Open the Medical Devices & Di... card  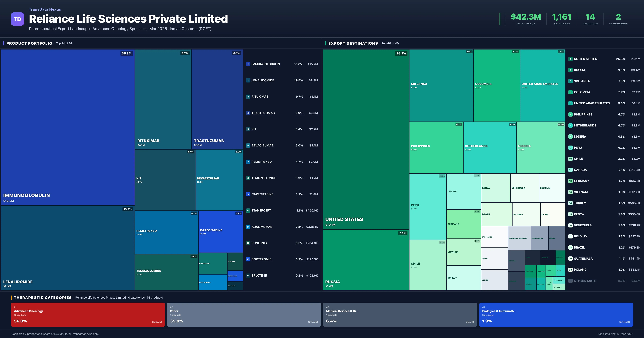click(400, 315)
